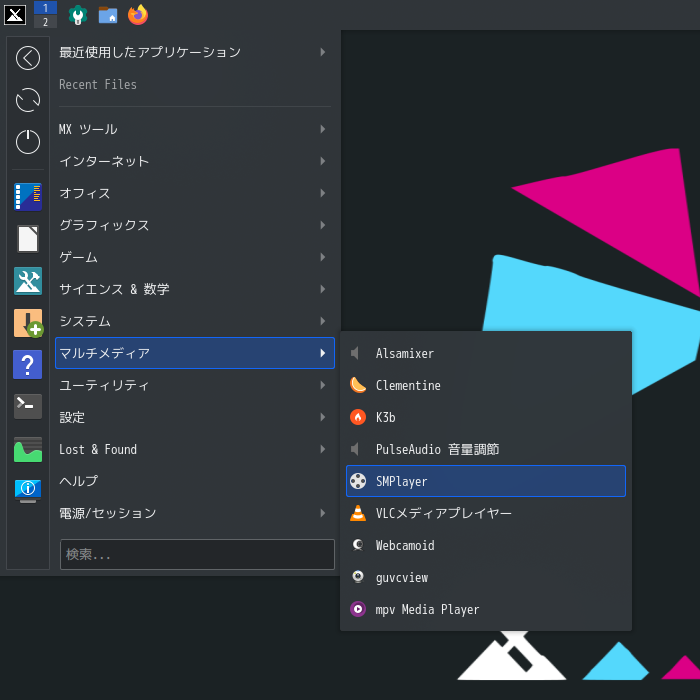Click the log out arrow icon in sidebar
Screen dimensions: 700x700
pyautogui.click(x=28, y=58)
